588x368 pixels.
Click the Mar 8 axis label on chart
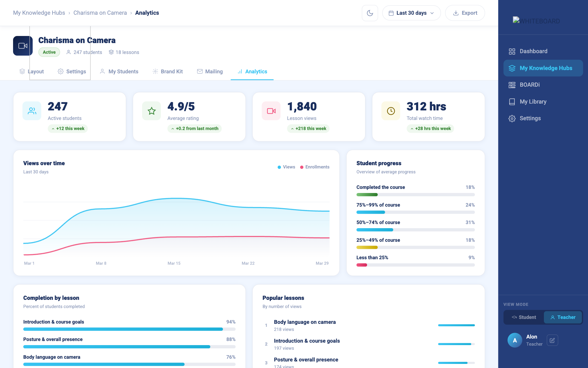click(x=101, y=263)
